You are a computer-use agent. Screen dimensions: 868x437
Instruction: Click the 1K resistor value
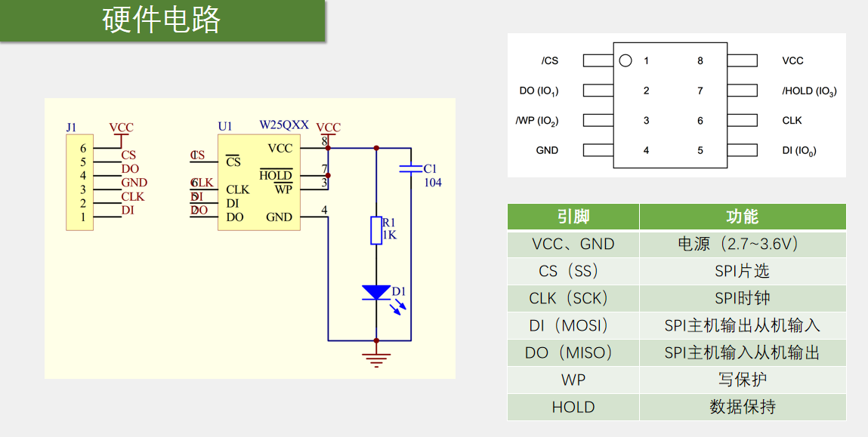click(390, 235)
